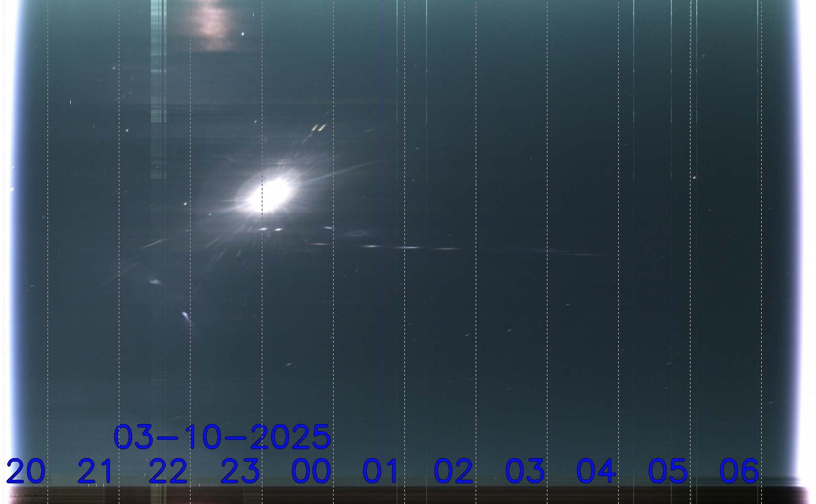Screen dimensions: 816x504
Task: Click the hour label 23
Action: (x=240, y=471)
